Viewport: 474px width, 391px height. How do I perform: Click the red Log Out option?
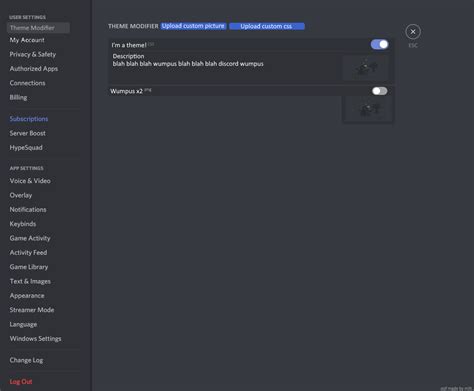(21, 381)
